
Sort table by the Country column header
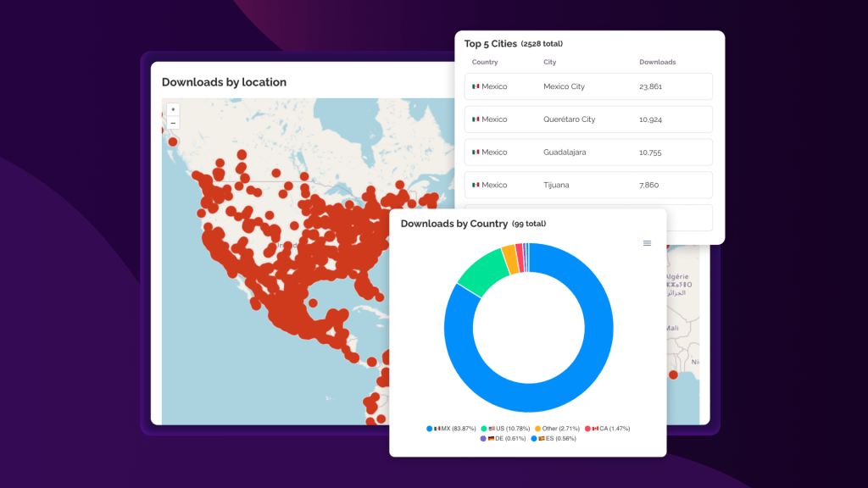click(485, 62)
